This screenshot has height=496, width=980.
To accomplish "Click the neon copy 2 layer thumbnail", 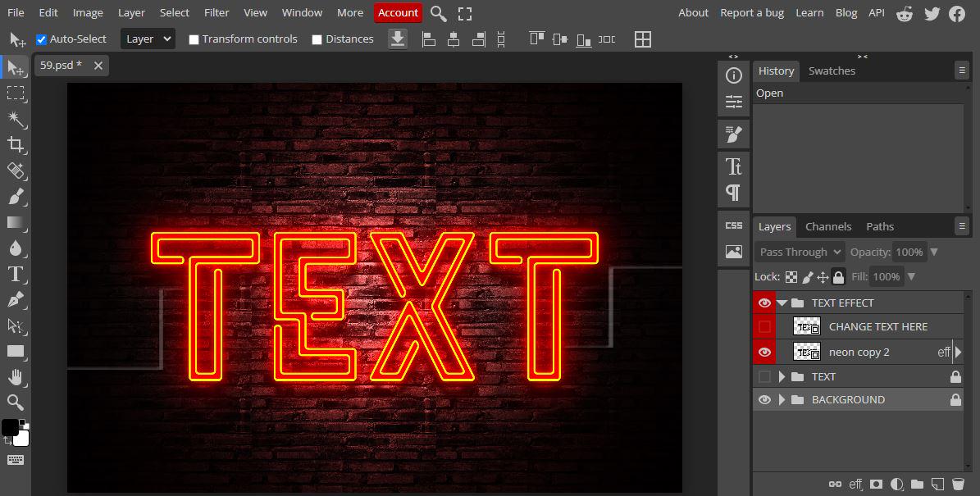I will pos(807,352).
